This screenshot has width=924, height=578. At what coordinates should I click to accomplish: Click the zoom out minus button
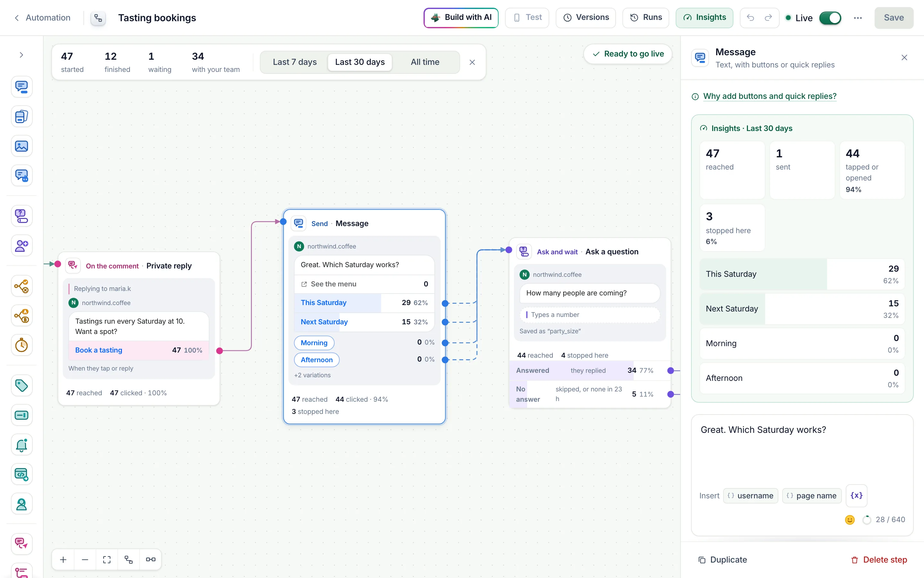click(x=85, y=560)
